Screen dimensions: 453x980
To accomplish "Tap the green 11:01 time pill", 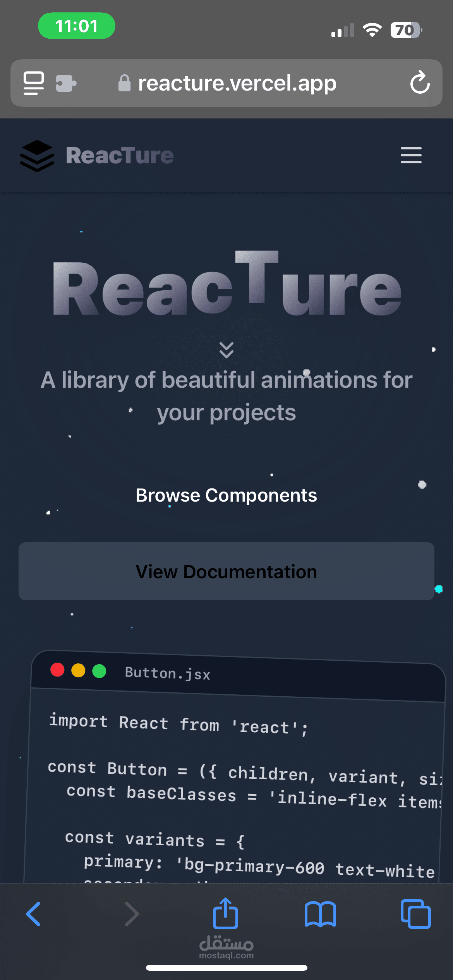I will [77, 26].
